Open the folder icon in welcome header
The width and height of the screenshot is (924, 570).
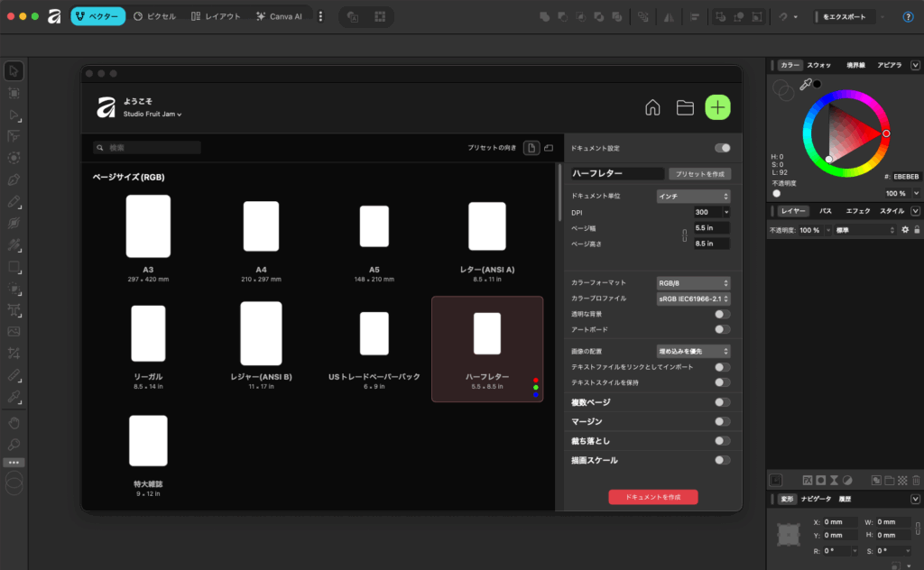tap(685, 108)
